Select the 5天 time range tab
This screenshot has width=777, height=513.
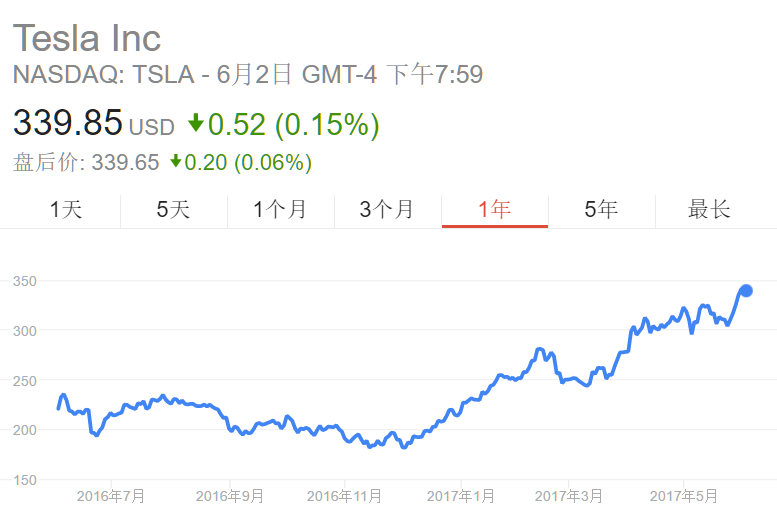click(173, 210)
